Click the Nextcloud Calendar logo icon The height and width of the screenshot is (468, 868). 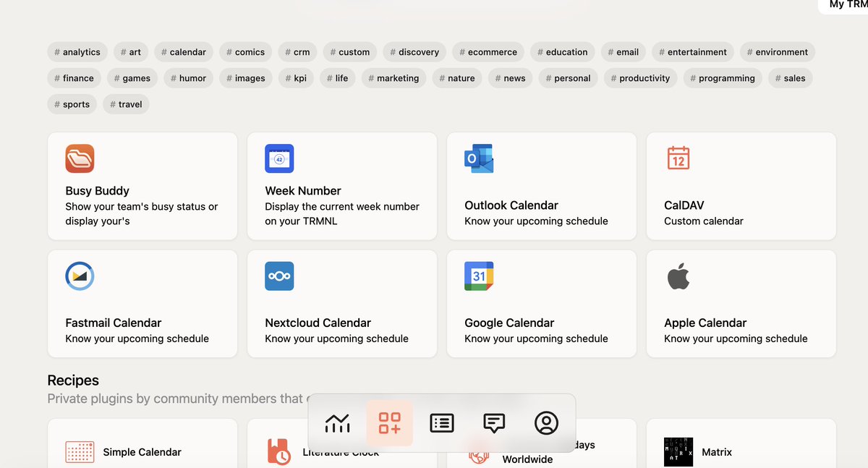pyautogui.click(x=279, y=276)
